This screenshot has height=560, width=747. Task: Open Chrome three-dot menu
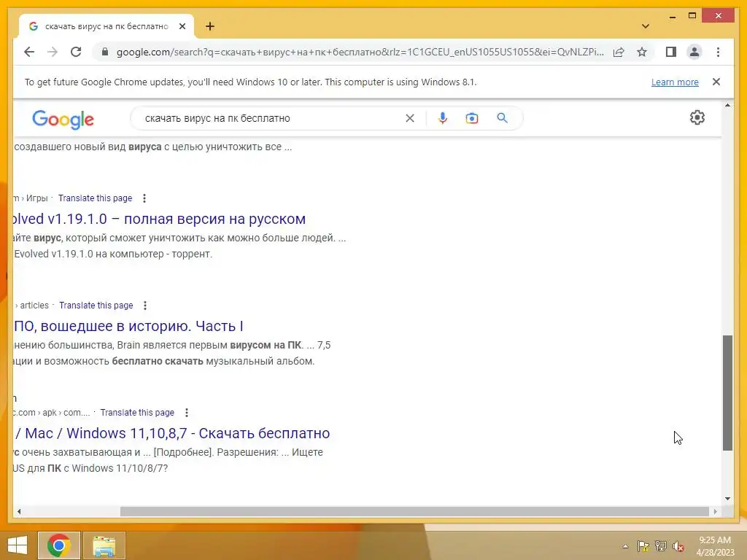(x=718, y=52)
